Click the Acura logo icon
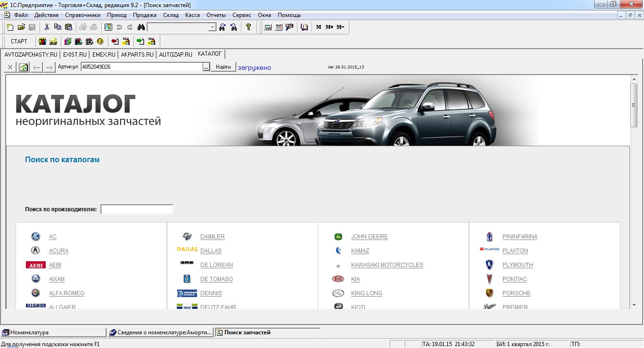The image size is (644, 348). pyautogui.click(x=35, y=251)
